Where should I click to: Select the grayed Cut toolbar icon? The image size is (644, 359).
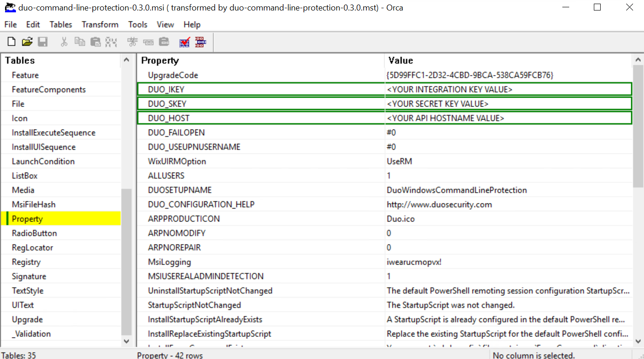(x=64, y=41)
